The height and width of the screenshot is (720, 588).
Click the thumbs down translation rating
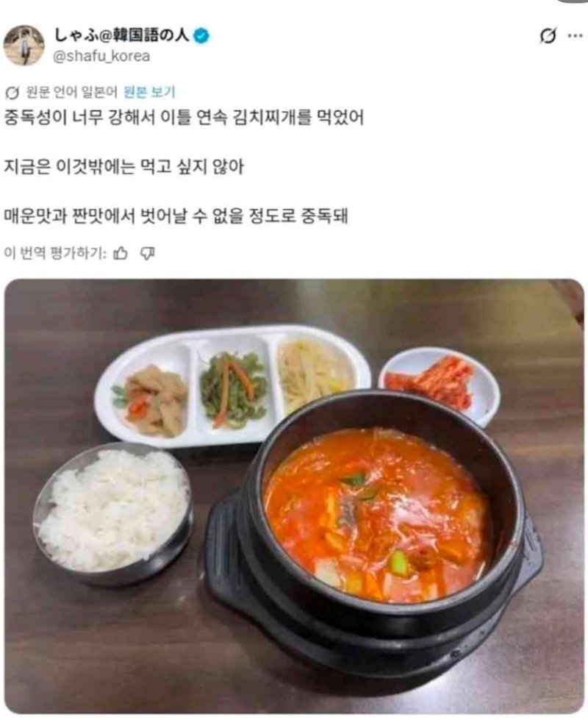147,253
